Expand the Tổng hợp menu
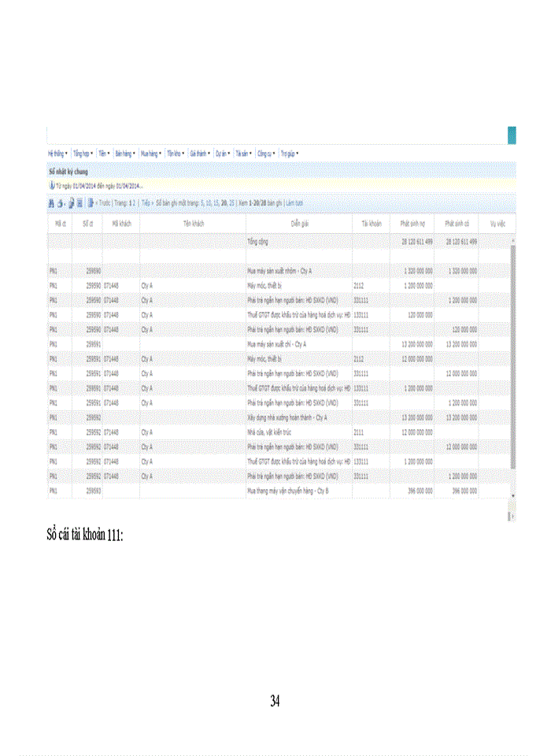551x756 pixels. tap(82, 154)
